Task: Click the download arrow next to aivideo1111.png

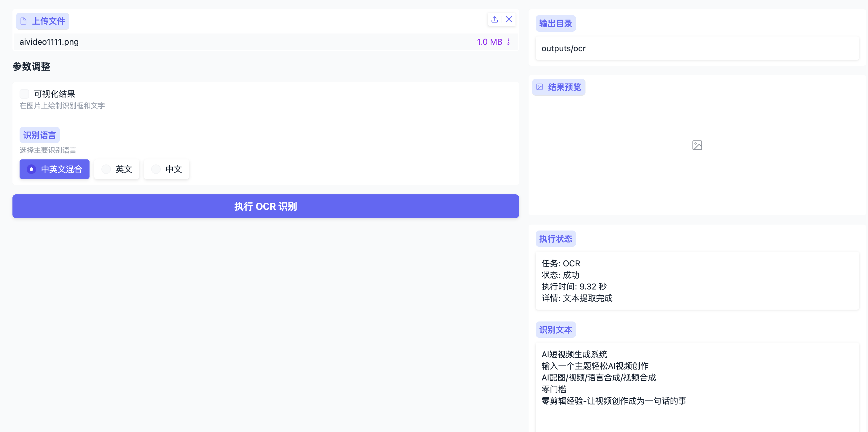Action: click(509, 42)
